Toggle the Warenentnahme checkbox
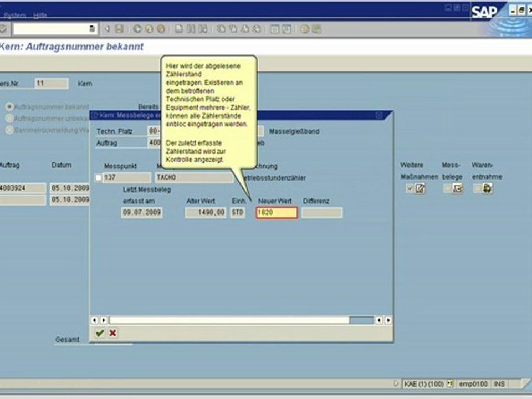 [x=477, y=188]
